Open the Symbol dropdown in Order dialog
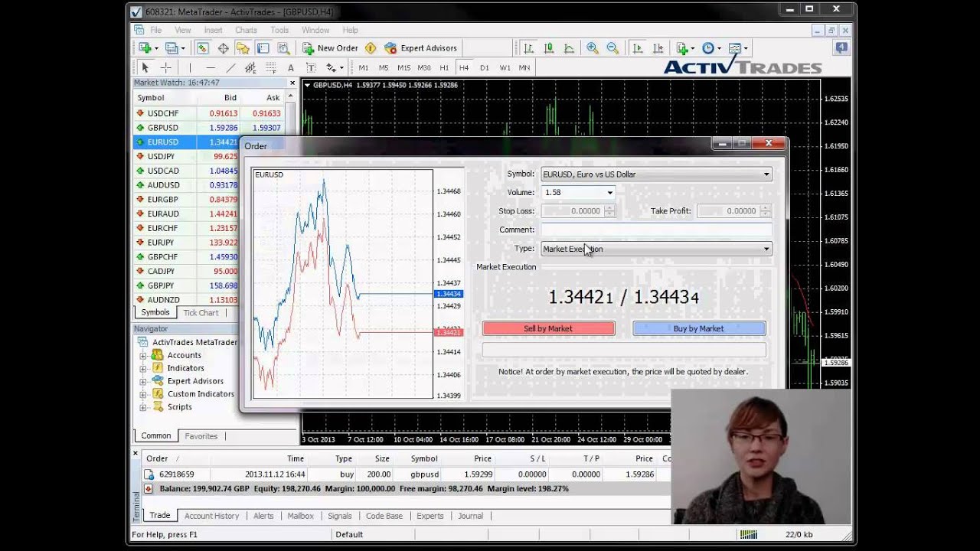Image resolution: width=980 pixels, height=551 pixels. click(x=656, y=174)
